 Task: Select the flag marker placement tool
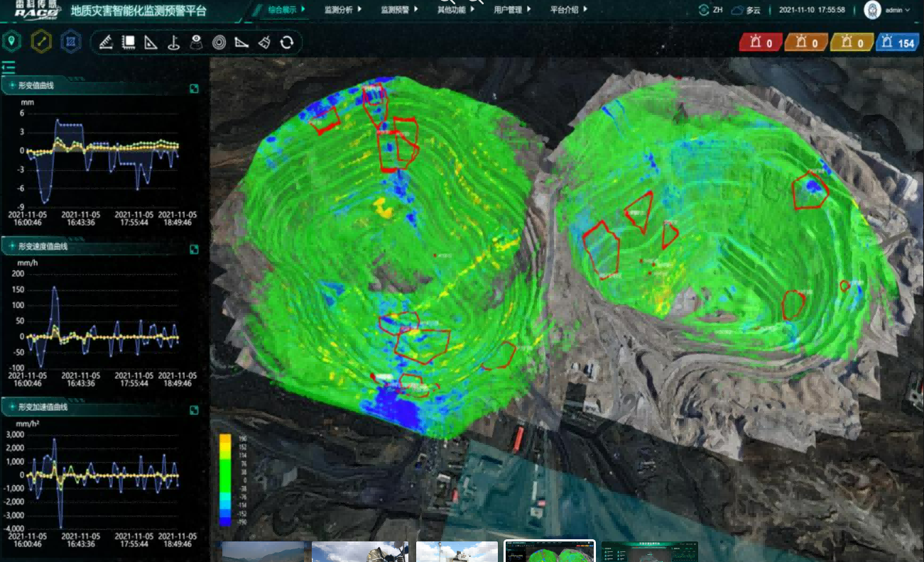point(173,43)
